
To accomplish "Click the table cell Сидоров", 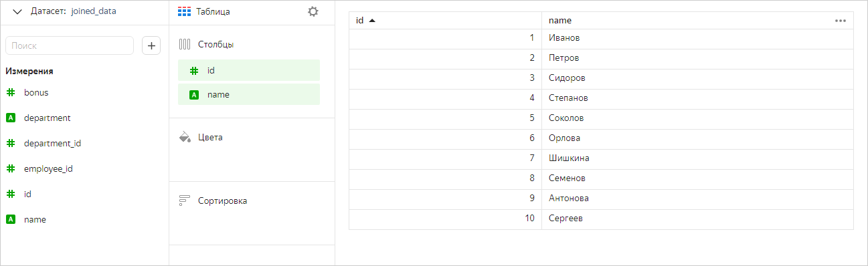I will [x=697, y=78].
